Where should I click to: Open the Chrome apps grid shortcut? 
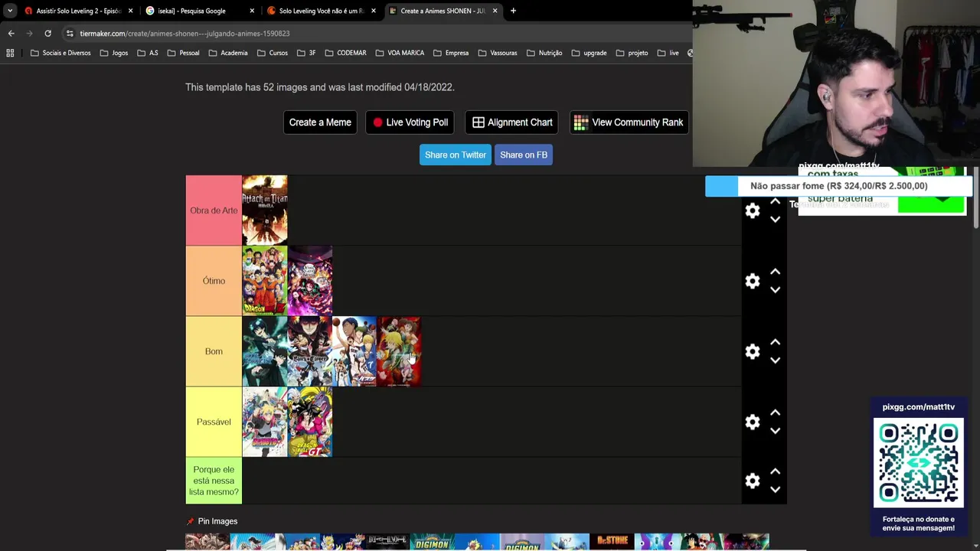(10, 53)
